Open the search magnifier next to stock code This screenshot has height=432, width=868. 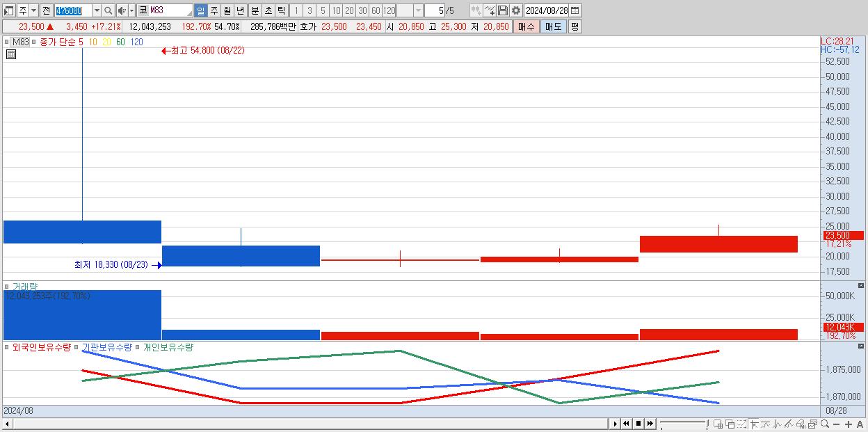108,10
